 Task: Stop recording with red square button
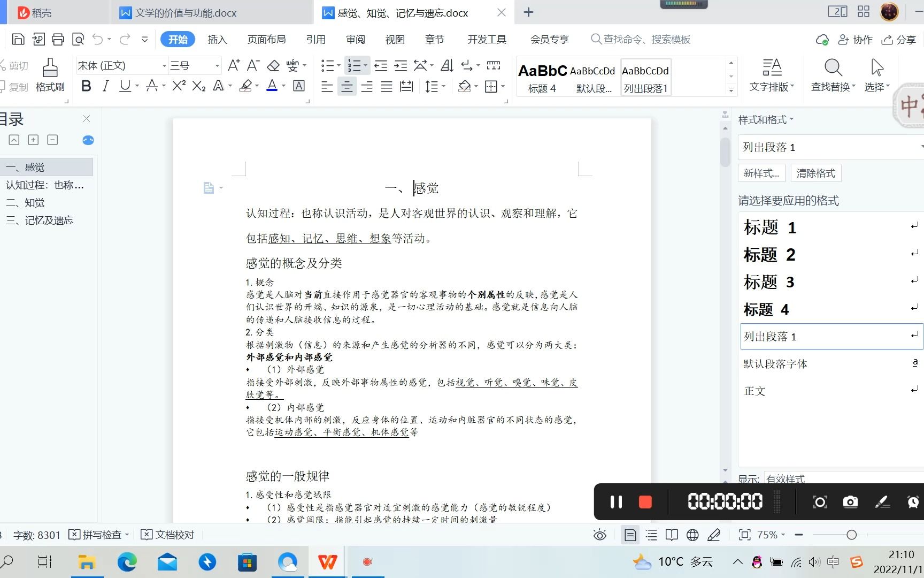point(645,502)
